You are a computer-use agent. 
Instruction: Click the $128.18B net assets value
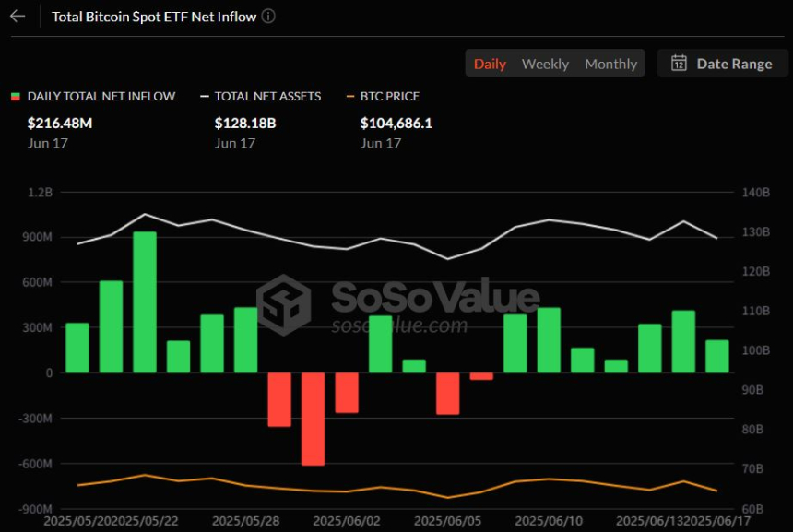(245, 123)
